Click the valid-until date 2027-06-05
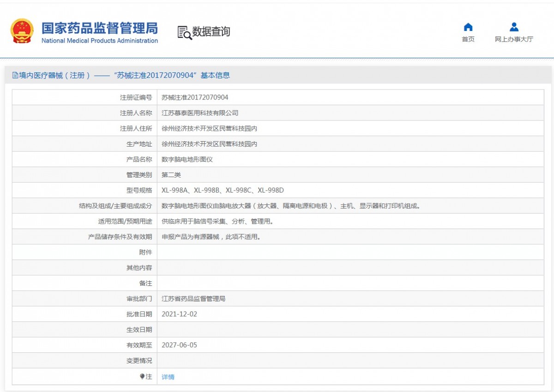This screenshot has height=392, width=554. [x=180, y=345]
